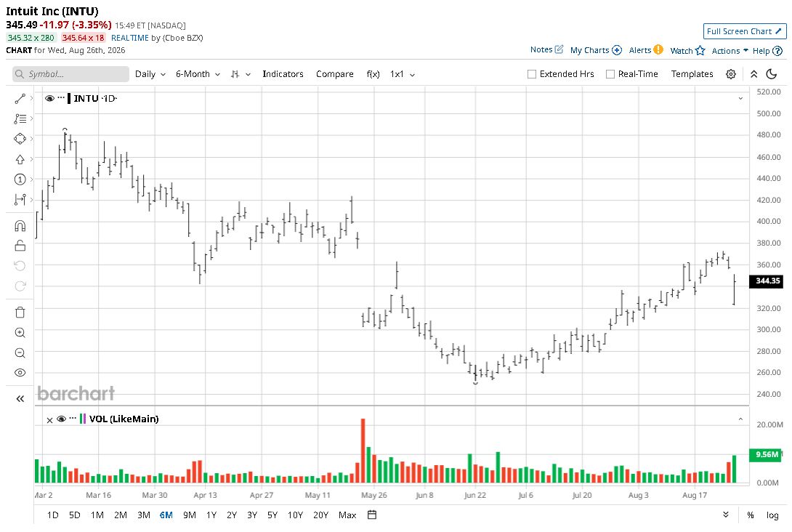Select the 1Y time range
The width and height of the screenshot is (792, 532).
pyautogui.click(x=211, y=515)
